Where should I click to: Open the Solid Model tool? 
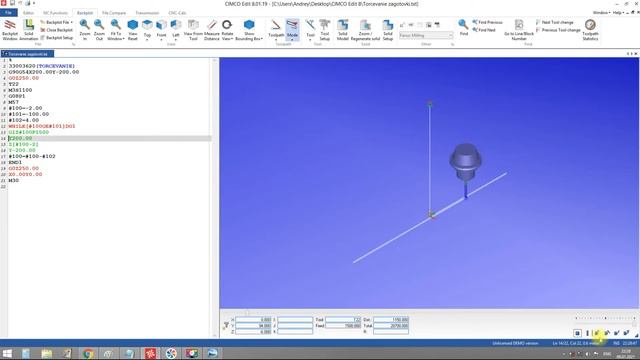[342, 30]
